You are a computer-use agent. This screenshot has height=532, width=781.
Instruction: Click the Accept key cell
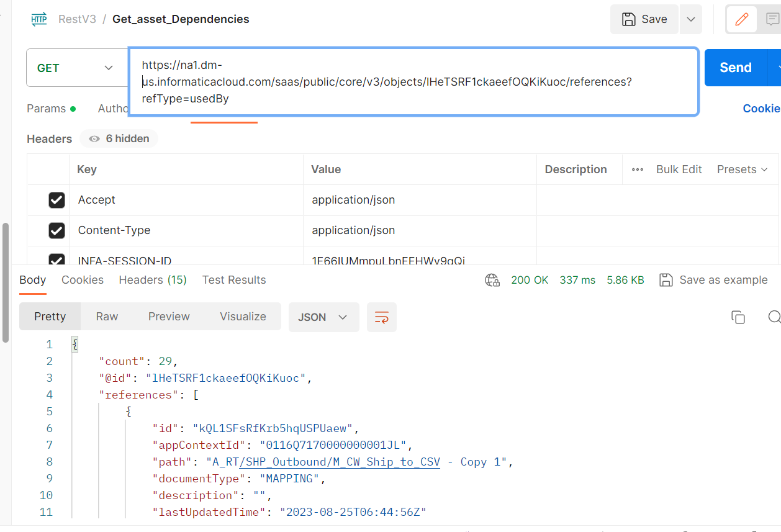(186, 200)
